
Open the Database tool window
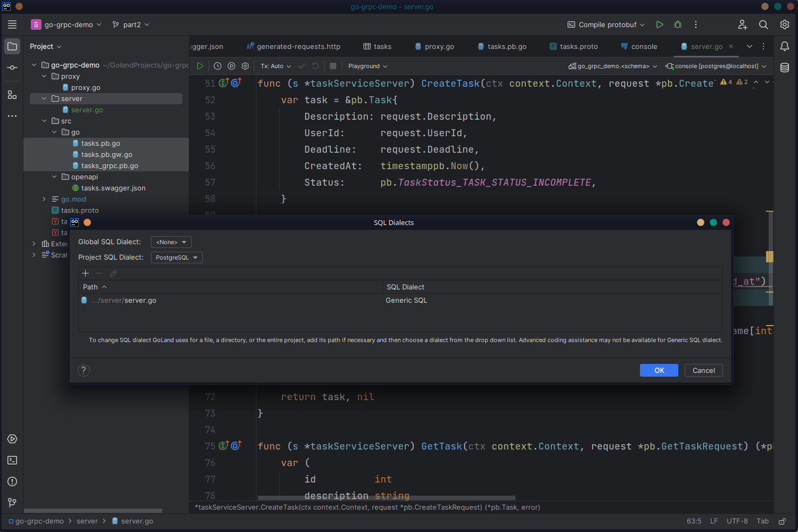[x=785, y=68]
